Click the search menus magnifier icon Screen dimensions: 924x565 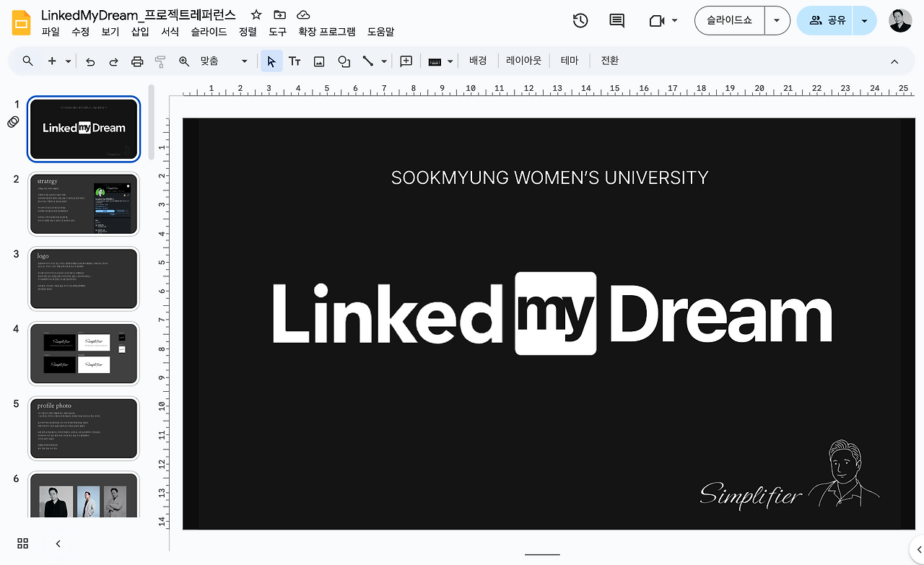27,61
